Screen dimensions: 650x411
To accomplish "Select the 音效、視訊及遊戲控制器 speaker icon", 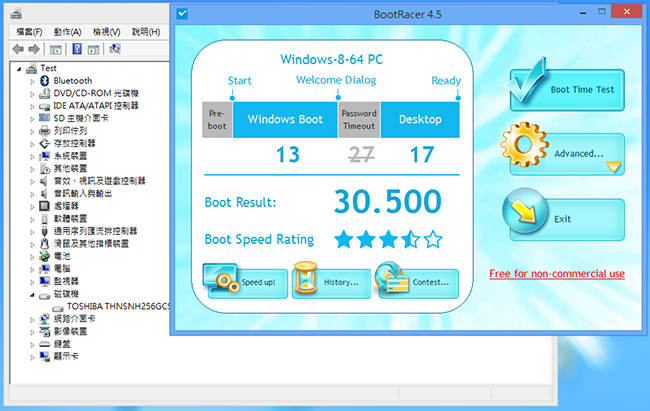I will pos(44,181).
